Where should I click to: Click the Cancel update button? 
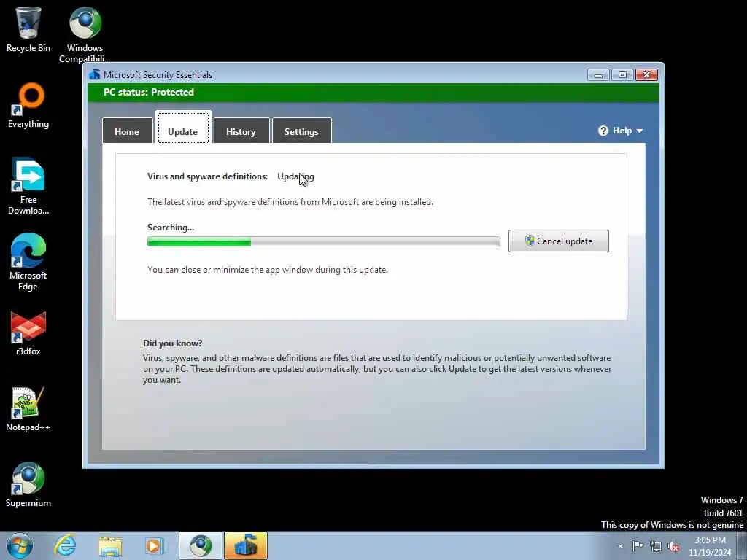(x=558, y=241)
